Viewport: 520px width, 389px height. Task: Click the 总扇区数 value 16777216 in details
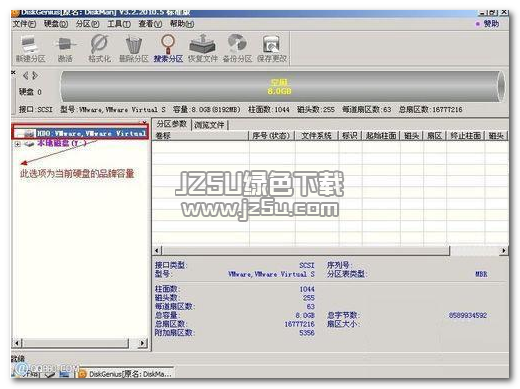coord(299,324)
